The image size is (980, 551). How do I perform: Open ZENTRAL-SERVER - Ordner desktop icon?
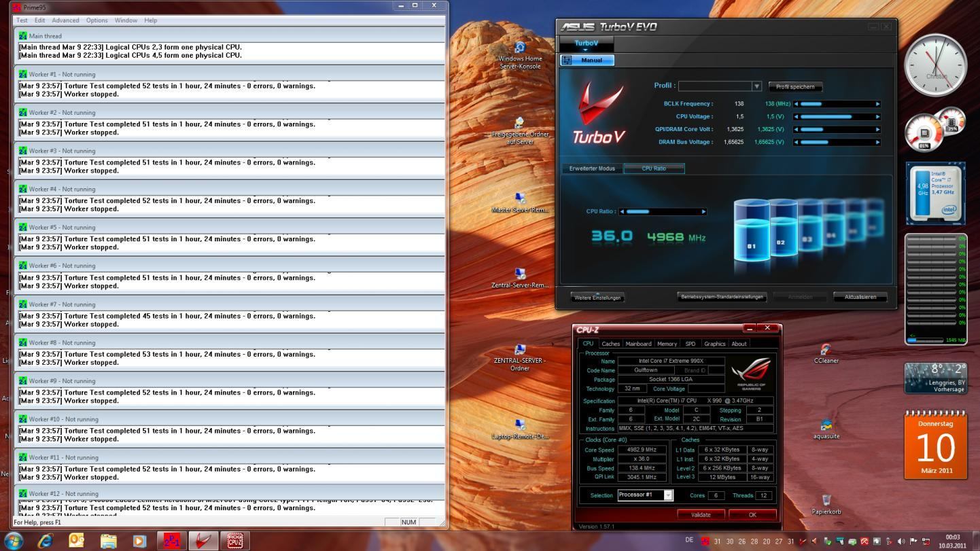point(520,357)
